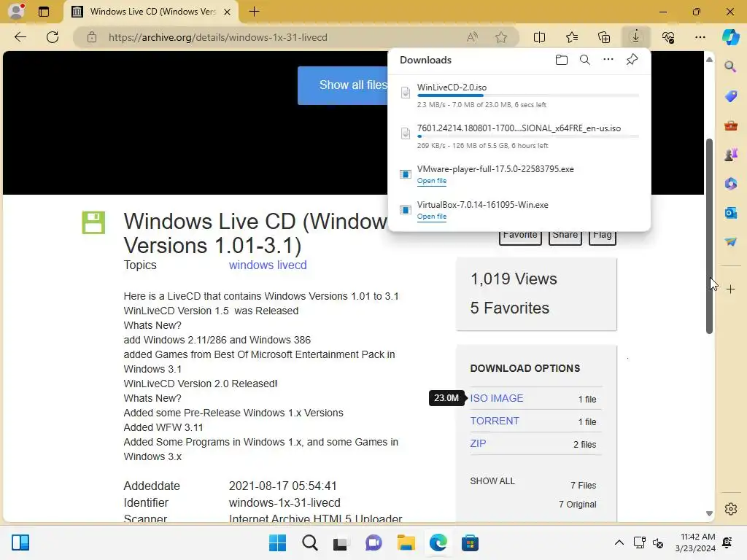The image size is (747, 560).
Task: Click WinLiveCD-2.0.iso progress bar
Action: 528,96
